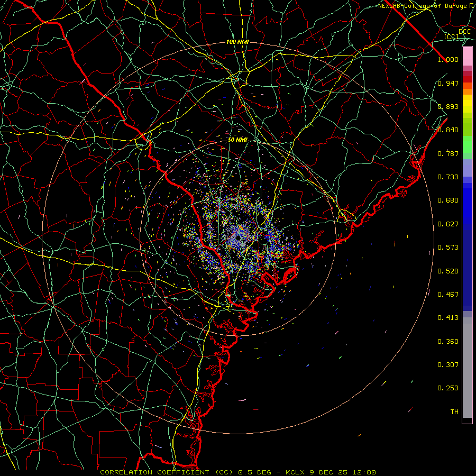Click the DCC label above the color scale
The width and height of the screenshot is (476, 476).
tap(464, 32)
